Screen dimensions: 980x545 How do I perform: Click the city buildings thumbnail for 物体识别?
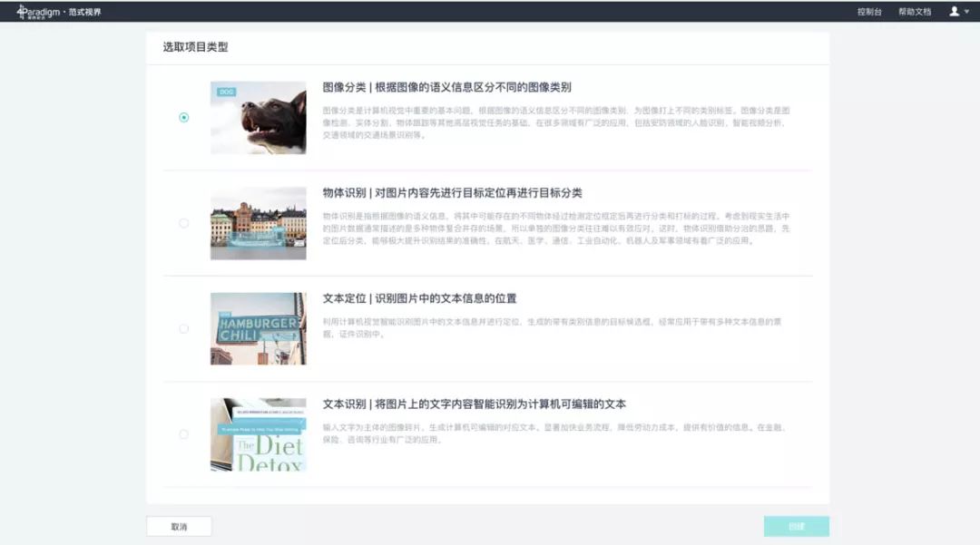pos(258,223)
